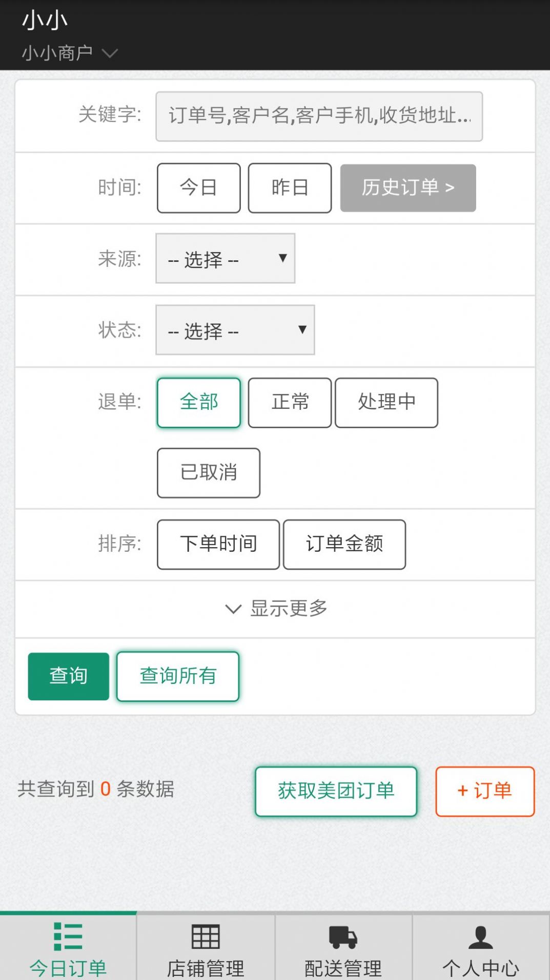The image size is (550, 980).
Task: Expand the 小小商户 merchant switcher chevron
Action: 110,53
